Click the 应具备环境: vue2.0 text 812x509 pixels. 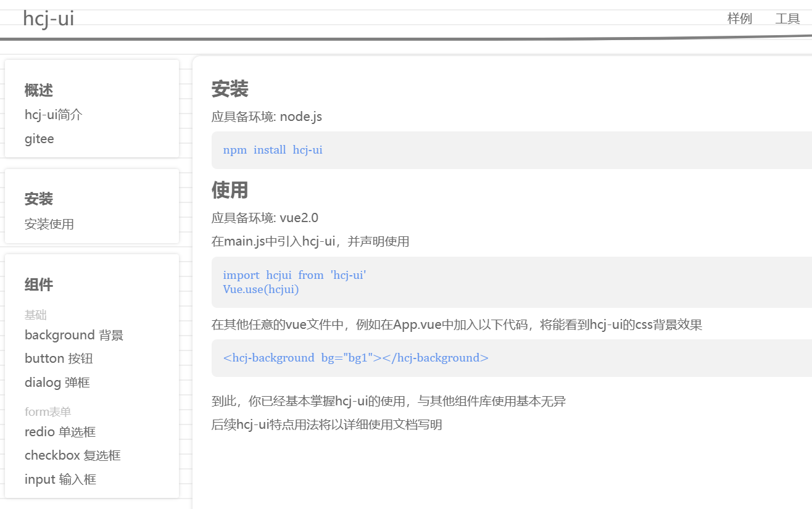(x=265, y=218)
